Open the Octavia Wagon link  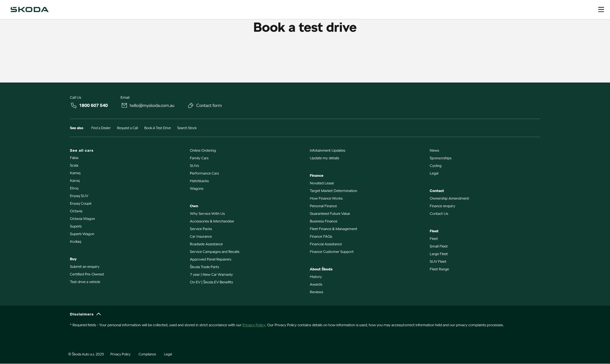82,219
